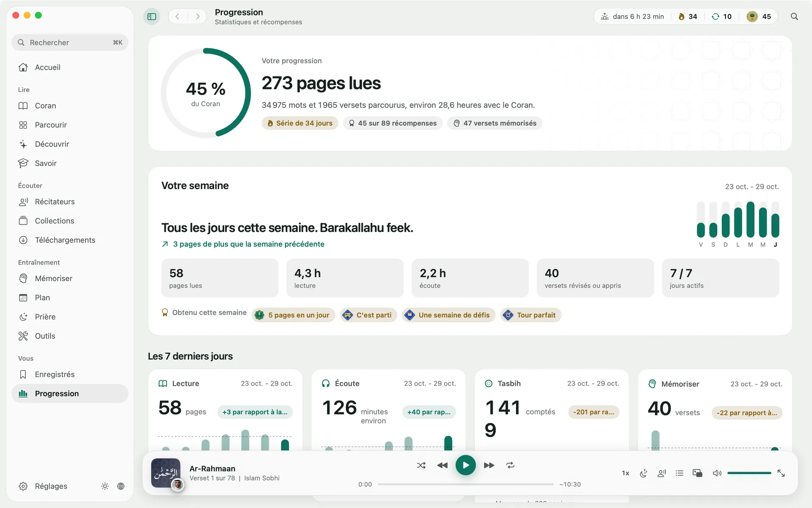Open the playback queue list icon
The image size is (812, 508).
click(680, 473)
